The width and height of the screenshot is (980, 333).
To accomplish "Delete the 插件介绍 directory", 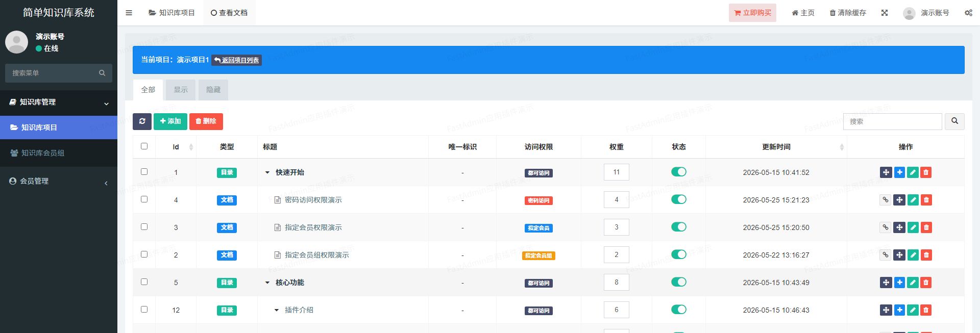I will click(926, 310).
